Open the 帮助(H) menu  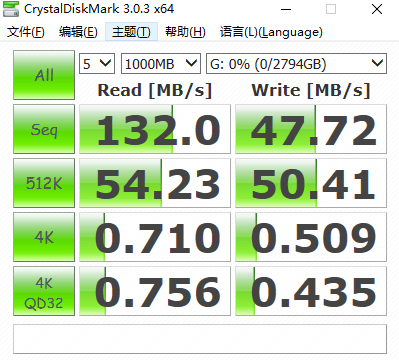pyautogui.click(x=185, y=32)
